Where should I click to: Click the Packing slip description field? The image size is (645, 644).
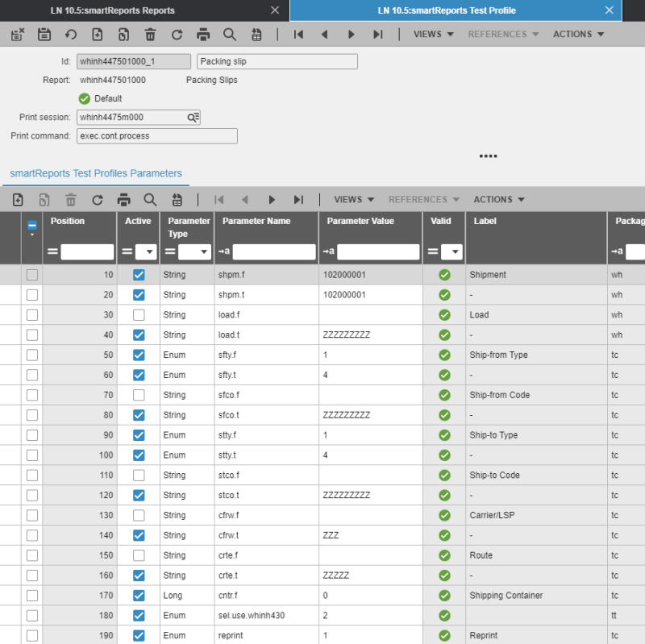[277, 62]
